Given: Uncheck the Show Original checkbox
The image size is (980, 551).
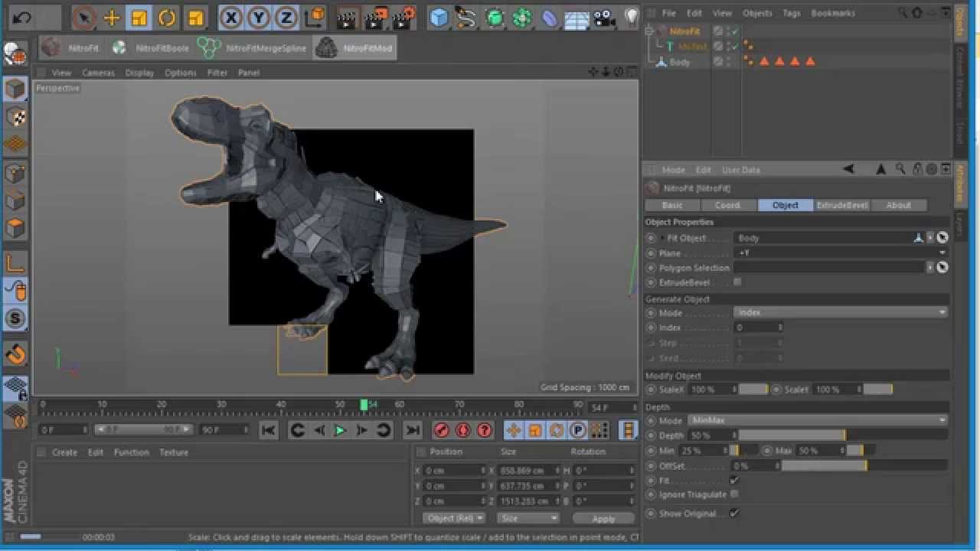Looking at the screenshot, I should 734,514.
